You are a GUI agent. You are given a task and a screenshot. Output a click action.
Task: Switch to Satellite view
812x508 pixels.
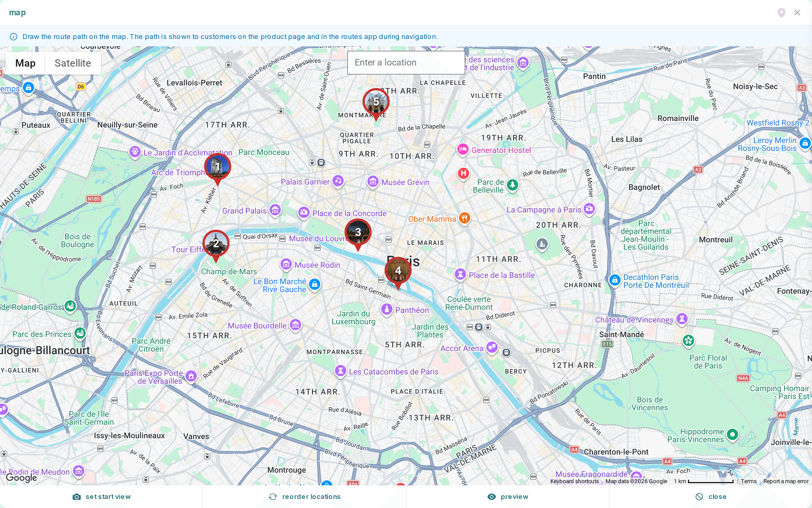coord(73,63)
